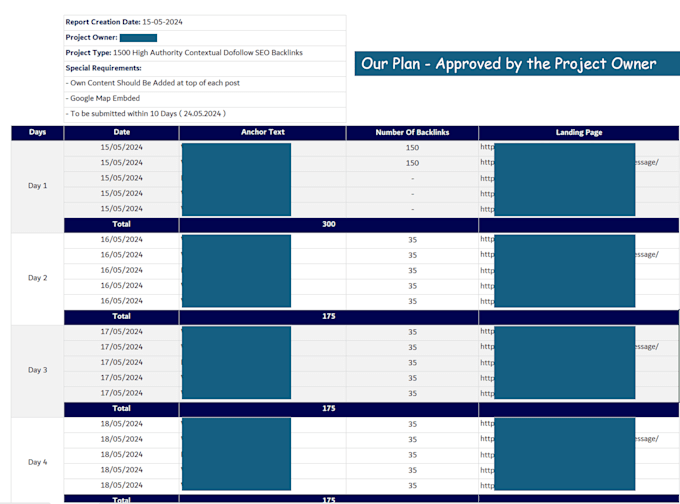Click the 35 value in the 18/05/2024 'ssage/' row
The height and width of the screenshot is (504, 680).
click(412, 440)
